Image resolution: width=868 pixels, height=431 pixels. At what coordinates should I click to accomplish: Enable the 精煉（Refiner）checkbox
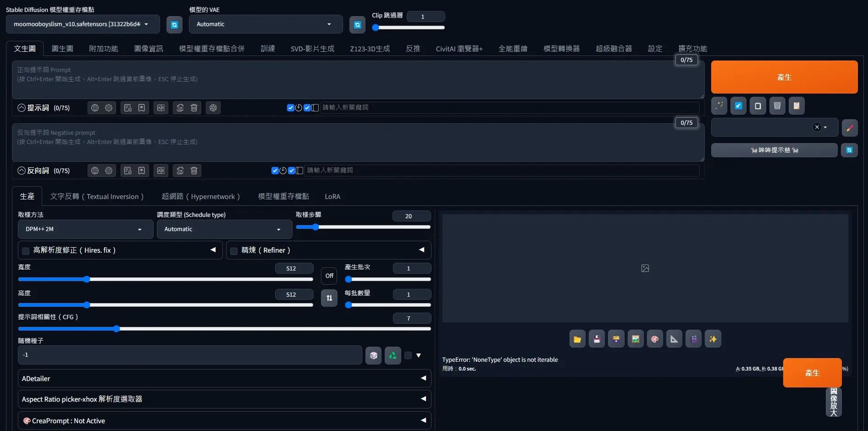tap(234, 251)
